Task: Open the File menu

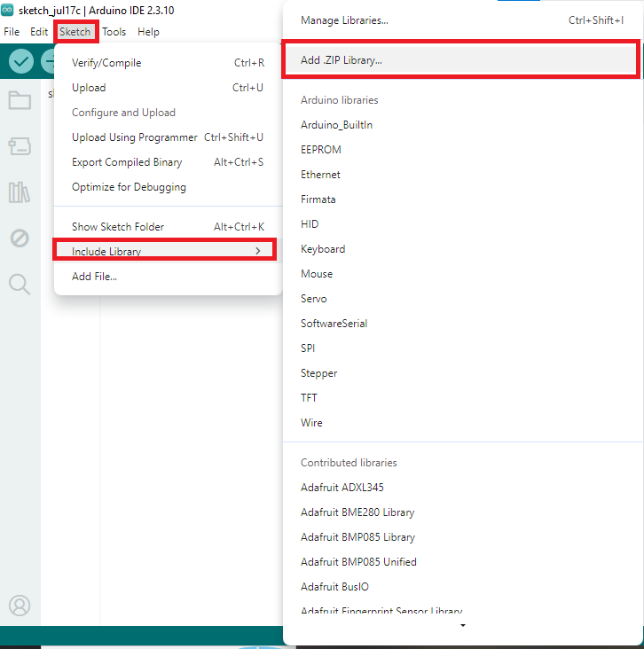Action: pyautogui.click(x=12, y=32)
